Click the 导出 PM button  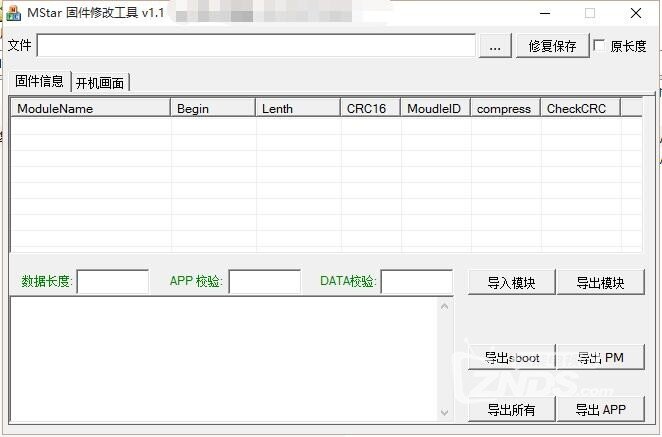click(x=600, y=357)
